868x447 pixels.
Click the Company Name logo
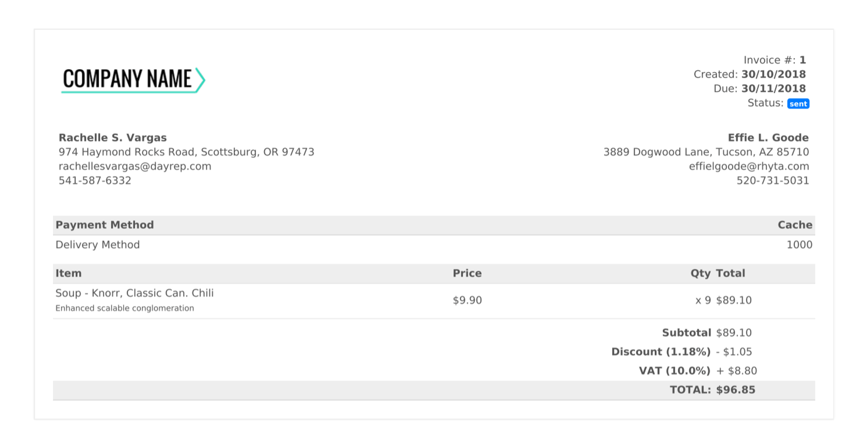[133, 80]
